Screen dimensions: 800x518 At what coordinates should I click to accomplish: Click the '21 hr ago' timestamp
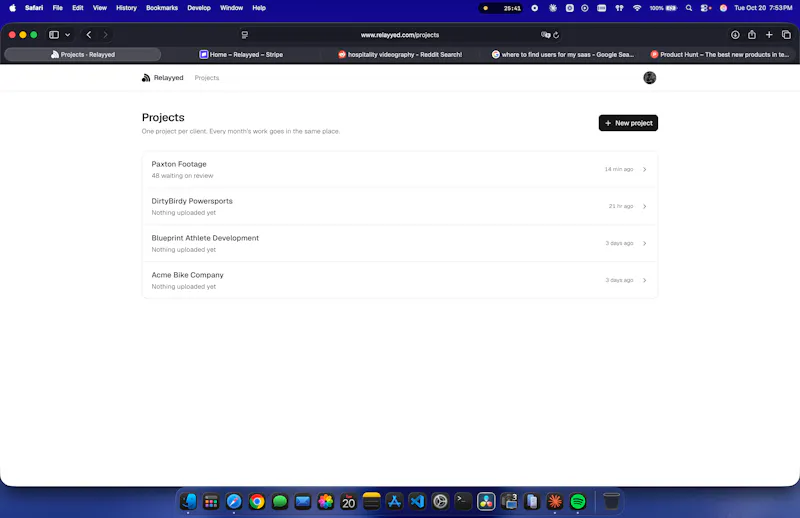coord(621,206)
